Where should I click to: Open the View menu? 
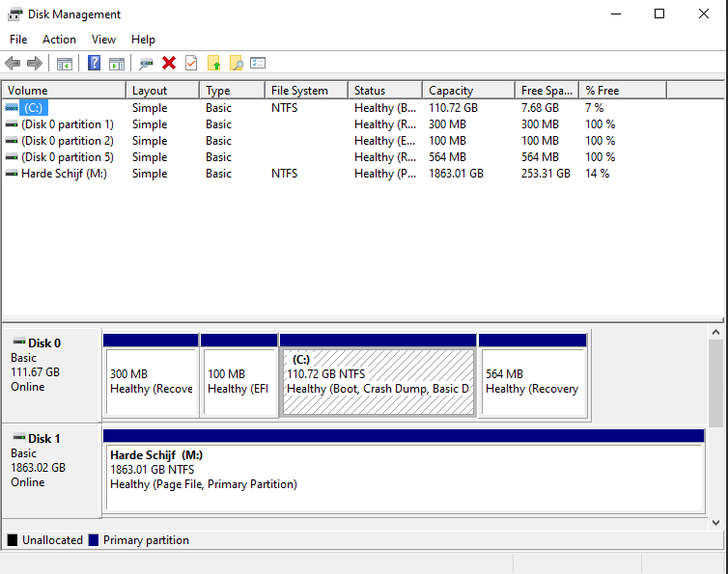(x=103, y=40)
